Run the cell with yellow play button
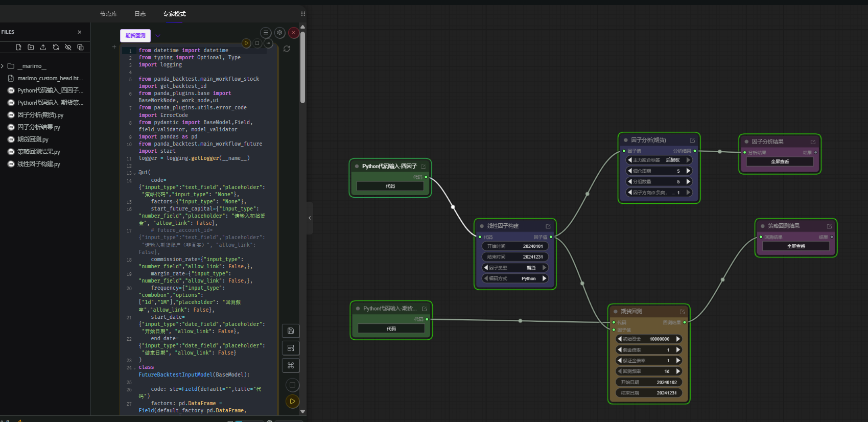The width and height of the screenshot is (868, 422). (x=246, y=43)
